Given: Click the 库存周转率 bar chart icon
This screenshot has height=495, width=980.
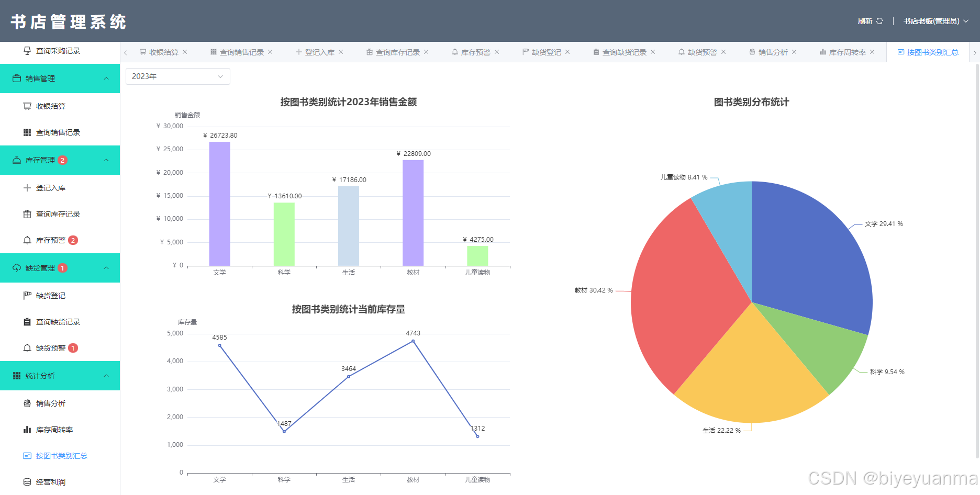Looking at the screenshot, I should pos(27,429).
